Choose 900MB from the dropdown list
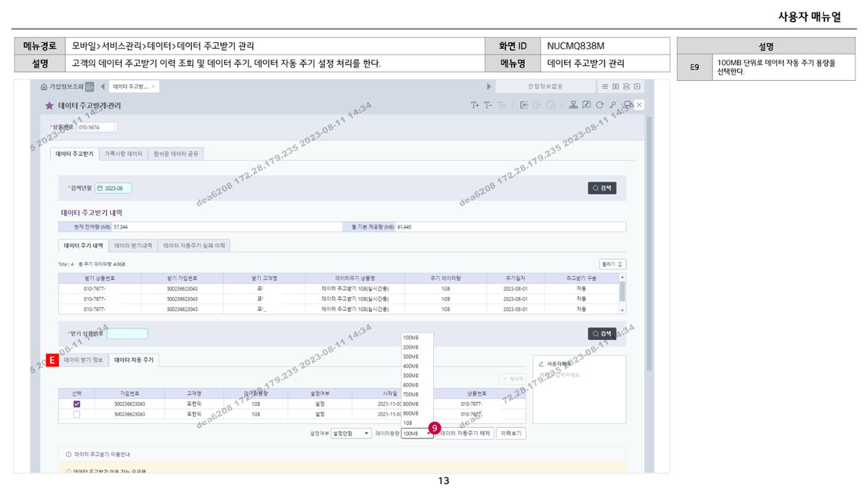The image size is (868, 489). coord(417,413)
